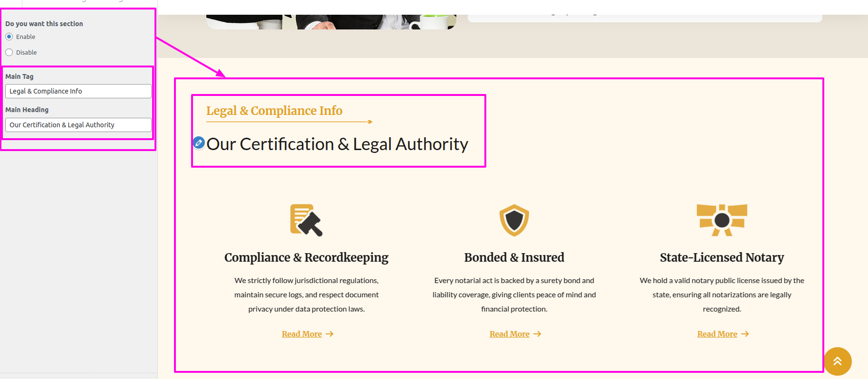Click the blue pencil edit shortcut icon
Screen dimensions: 868x379
tap(199, 142)
